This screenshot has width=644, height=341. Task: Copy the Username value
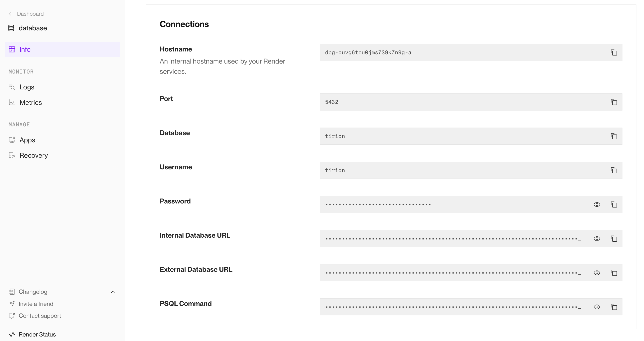coord(614,170)
